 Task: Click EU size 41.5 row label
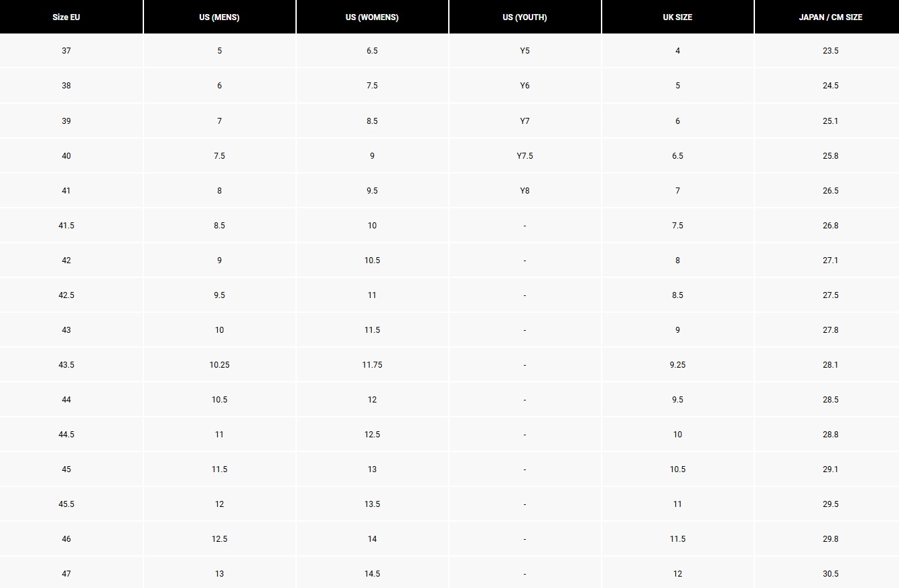click(66, 226)
